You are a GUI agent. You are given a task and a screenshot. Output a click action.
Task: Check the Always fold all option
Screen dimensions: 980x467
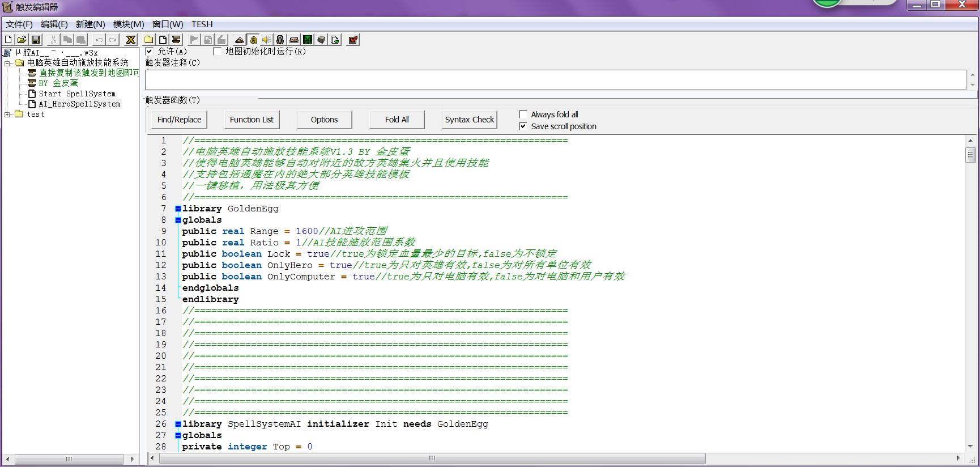[x=523, y=114]
